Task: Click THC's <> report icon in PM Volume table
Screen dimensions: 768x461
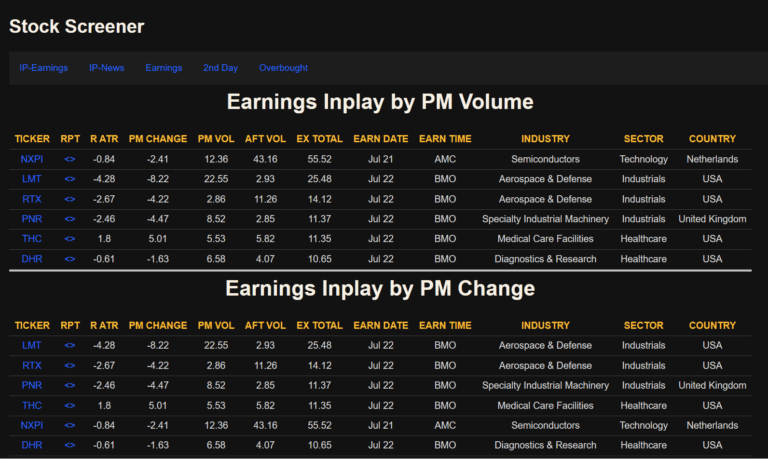Action: point(70,239)
